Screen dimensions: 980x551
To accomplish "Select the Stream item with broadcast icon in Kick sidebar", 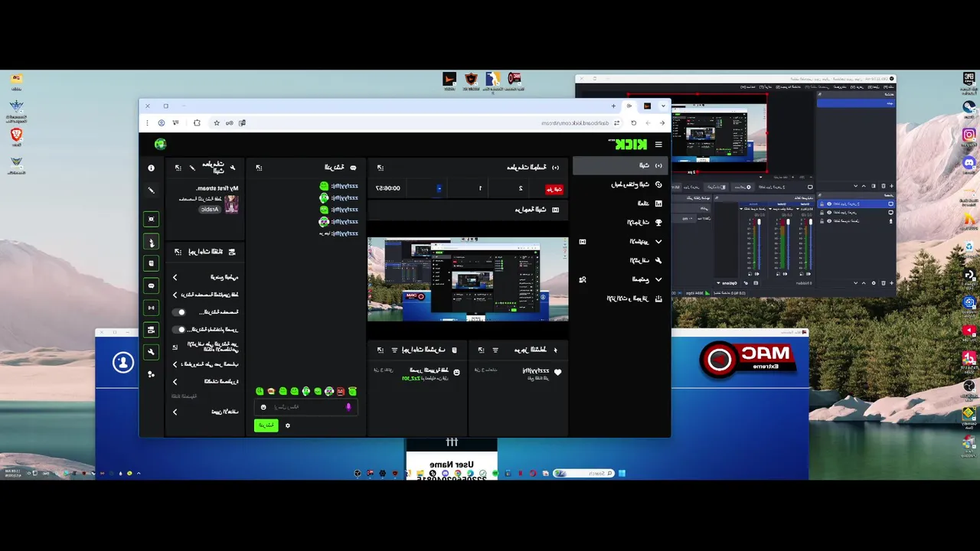I will (619, 166).
